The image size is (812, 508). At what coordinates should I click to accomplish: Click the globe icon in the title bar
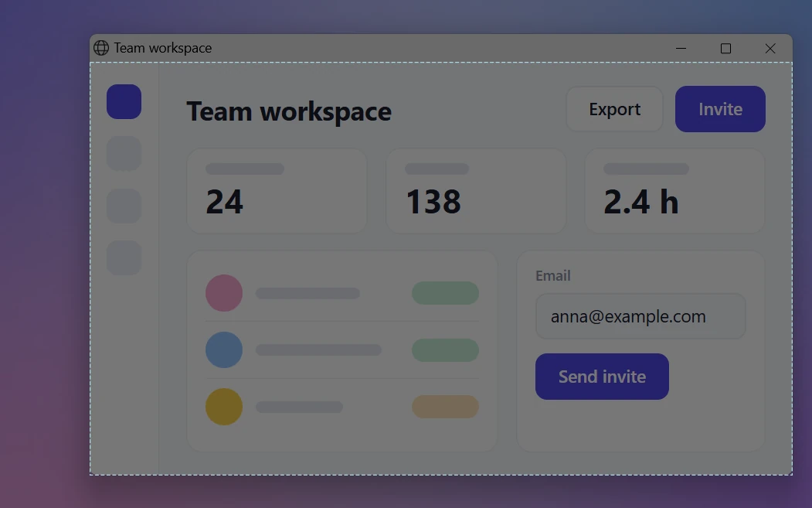[x=101, y=48]
